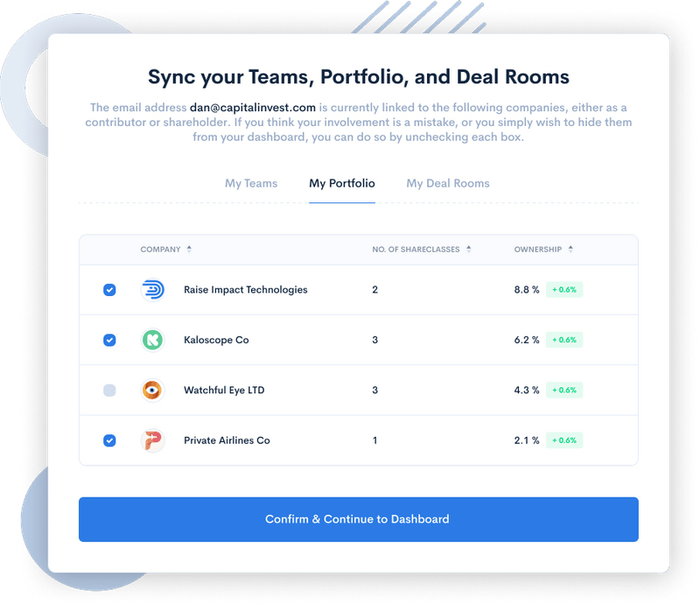Uncheck the Raise Impact Technologies checkbox
Viewport: 700px width, 606px height.
pos(109,290)
